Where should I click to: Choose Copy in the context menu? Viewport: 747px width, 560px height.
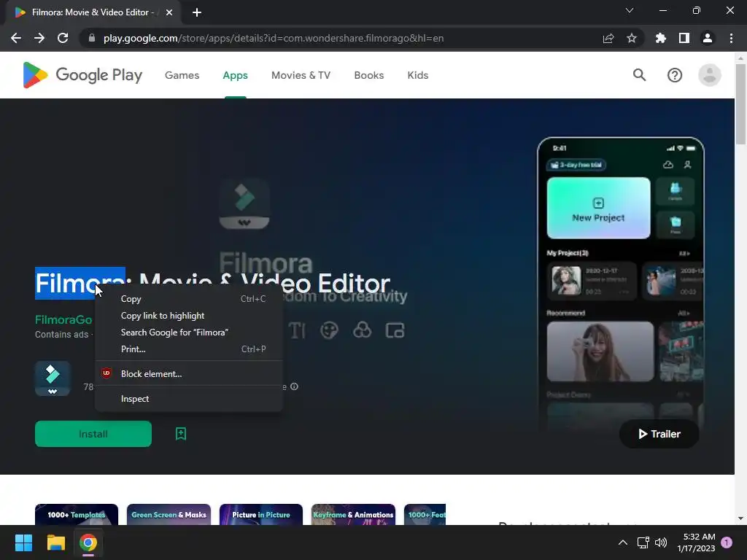[x=189, y=299]
